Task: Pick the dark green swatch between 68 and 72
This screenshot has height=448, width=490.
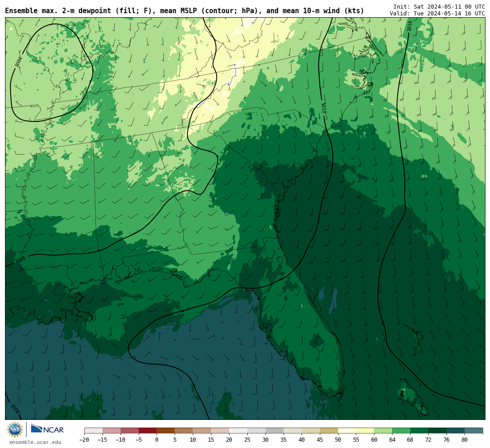Action: [420, 431]
